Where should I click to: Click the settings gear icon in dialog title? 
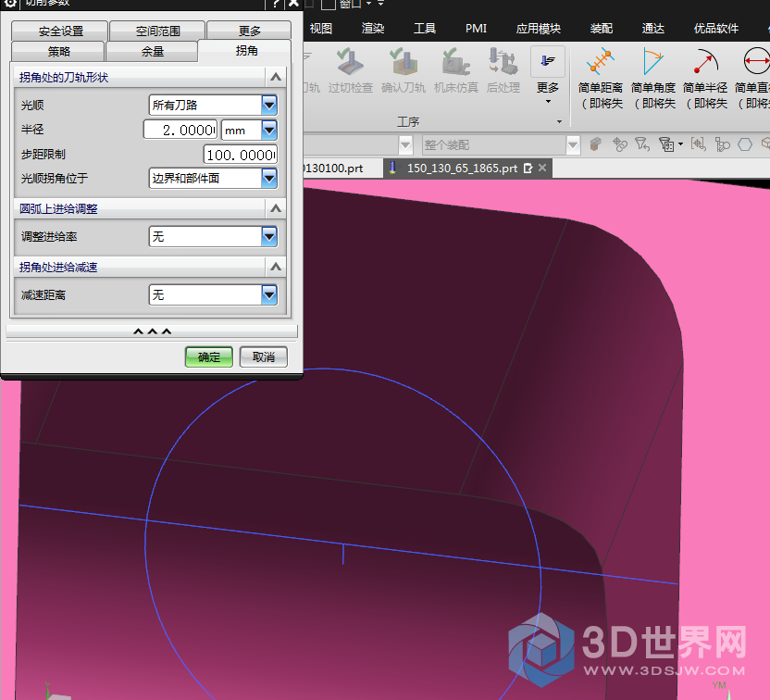coord(10,4)
